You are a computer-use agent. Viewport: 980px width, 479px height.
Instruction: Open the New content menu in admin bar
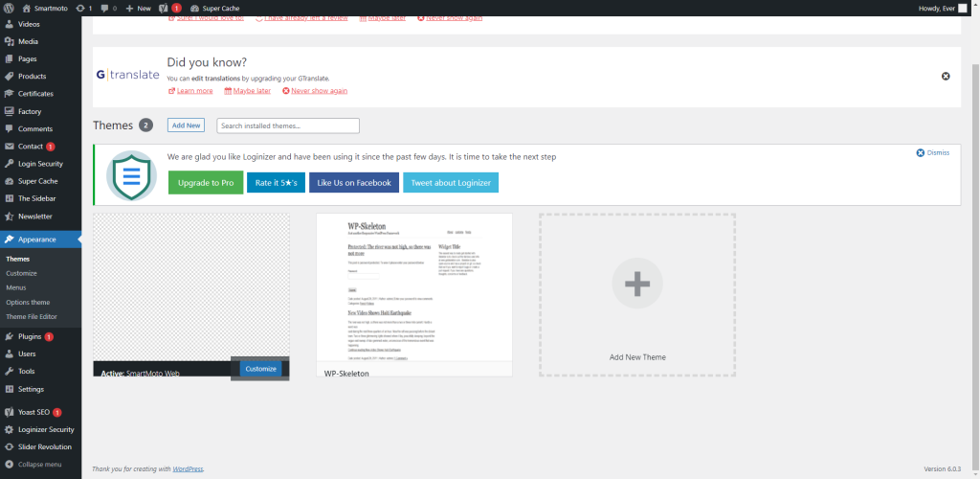point(138,8)
